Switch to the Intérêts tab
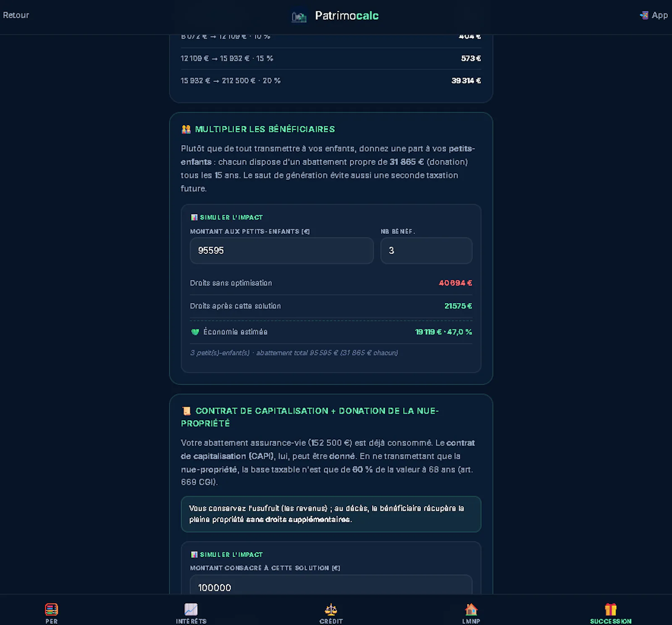The width and height of the screenshot is (672, 625). coord(191,613)
